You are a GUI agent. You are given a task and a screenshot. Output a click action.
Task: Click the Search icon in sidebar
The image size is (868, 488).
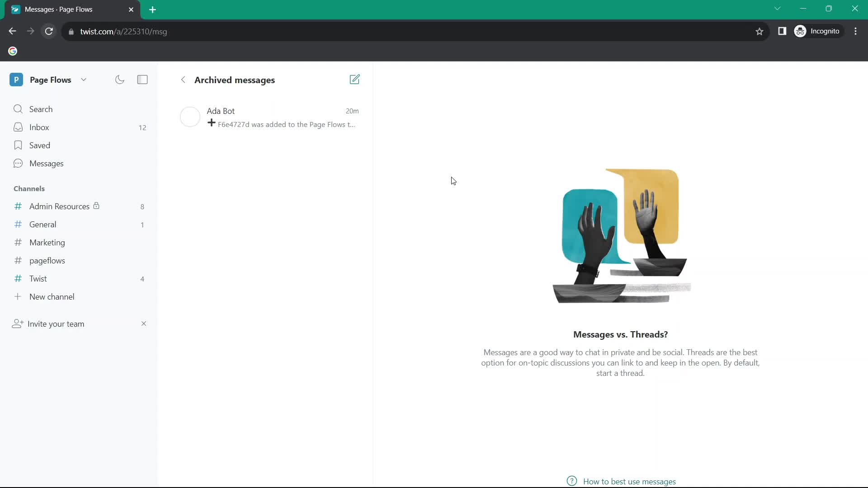pyautogui.click(x=17, y=109)
